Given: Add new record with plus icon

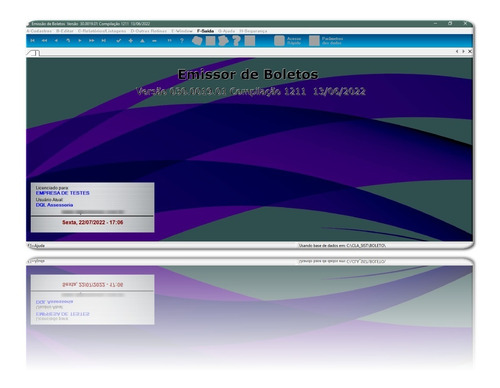Looking at the screenshot, I should (x=131, y=41).
